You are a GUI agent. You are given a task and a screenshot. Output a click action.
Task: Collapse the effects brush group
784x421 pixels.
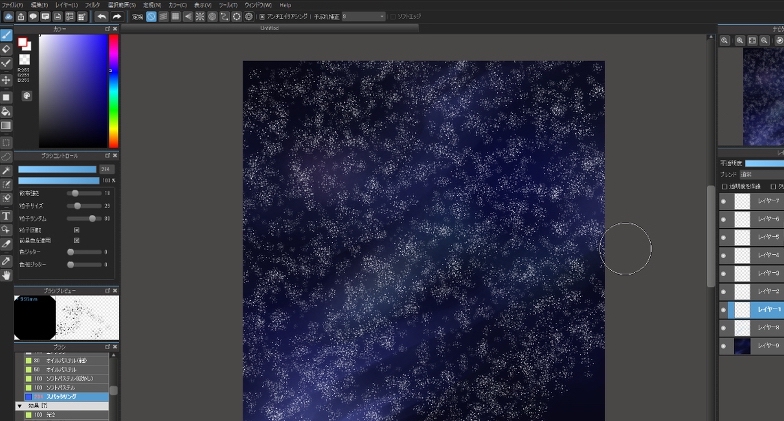coord(18,406)
